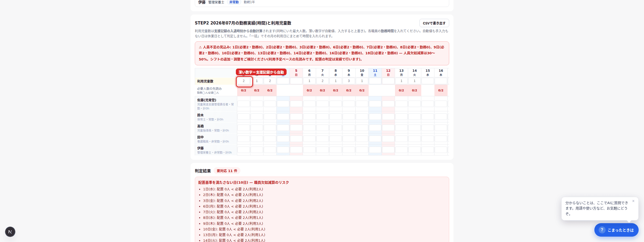
Task: Select the day 6 月 column header
Action: (309, 73)
